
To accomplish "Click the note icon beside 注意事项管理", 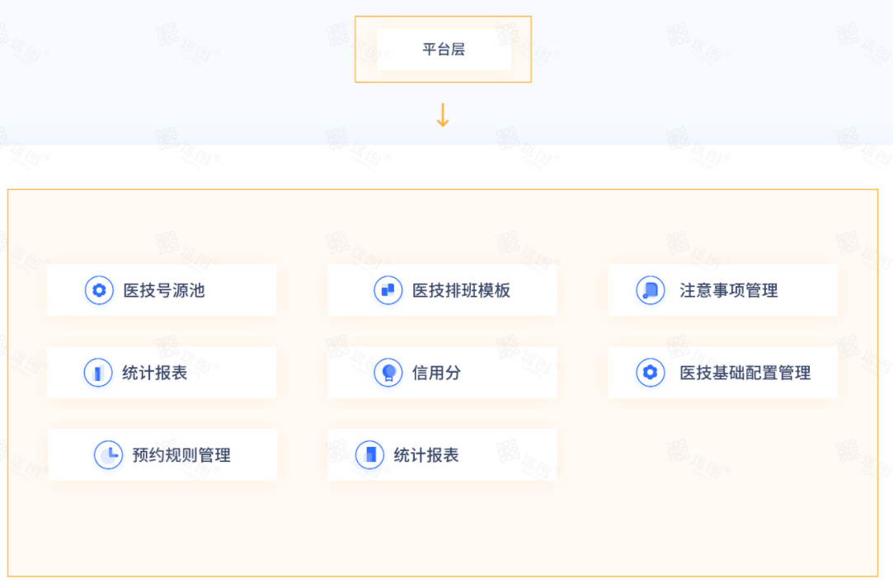I will click(x=651, y=290).
